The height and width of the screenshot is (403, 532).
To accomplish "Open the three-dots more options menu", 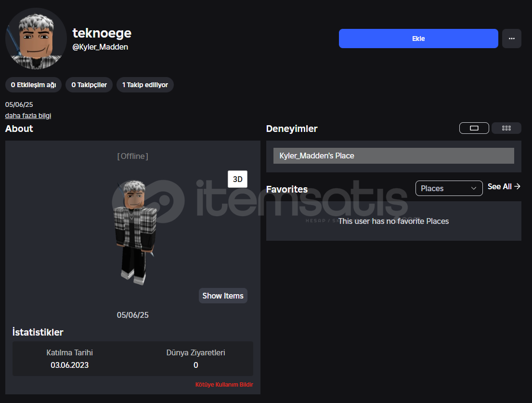I will pyautogui.click(x=512, y=39).
